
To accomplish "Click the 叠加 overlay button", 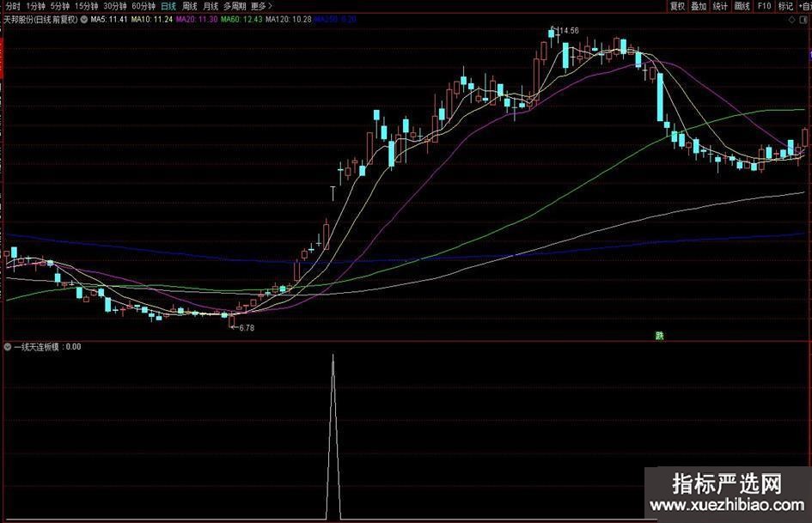I will pos(699,6).
